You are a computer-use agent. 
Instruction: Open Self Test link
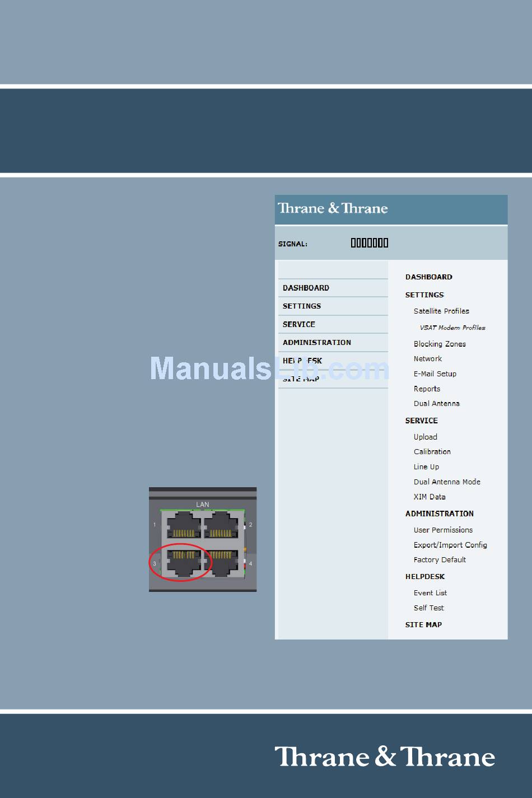pyautogui.click(x=428, y=608)
